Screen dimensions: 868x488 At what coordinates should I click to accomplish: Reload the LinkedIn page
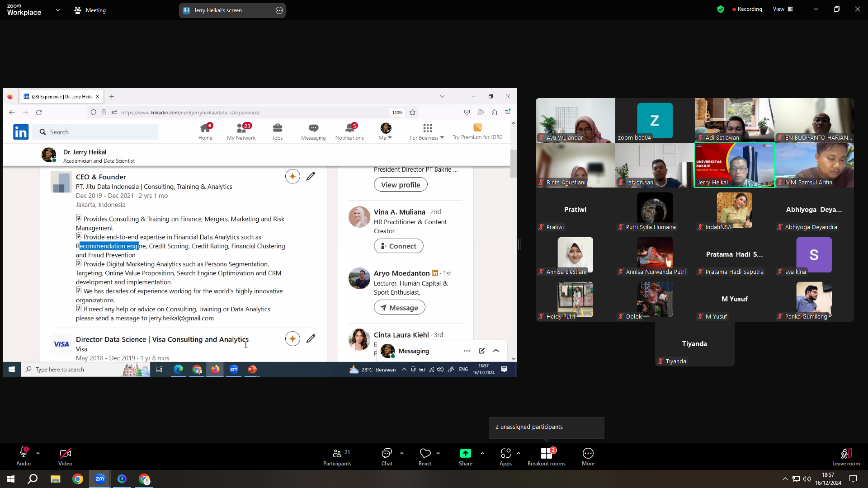tap(39, 113)
